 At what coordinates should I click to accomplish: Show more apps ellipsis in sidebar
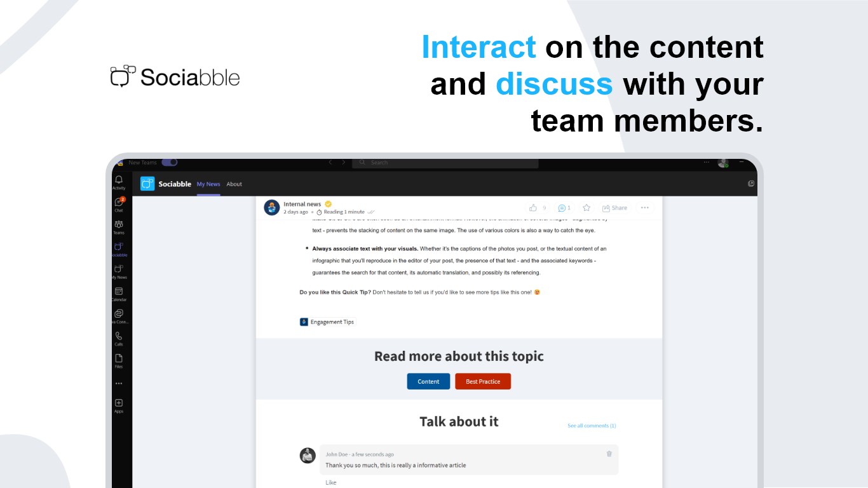click(119, 383)
